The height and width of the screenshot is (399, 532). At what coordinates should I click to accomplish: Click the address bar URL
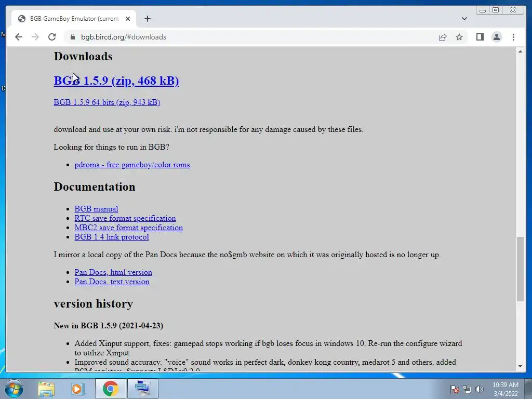pyautogui.click(x=124, y=37)
